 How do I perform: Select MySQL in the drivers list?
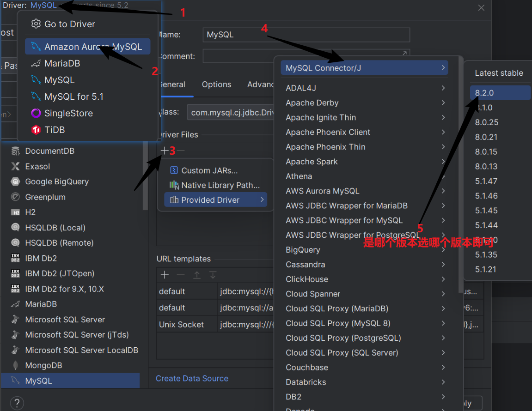[x=70, y=381]
